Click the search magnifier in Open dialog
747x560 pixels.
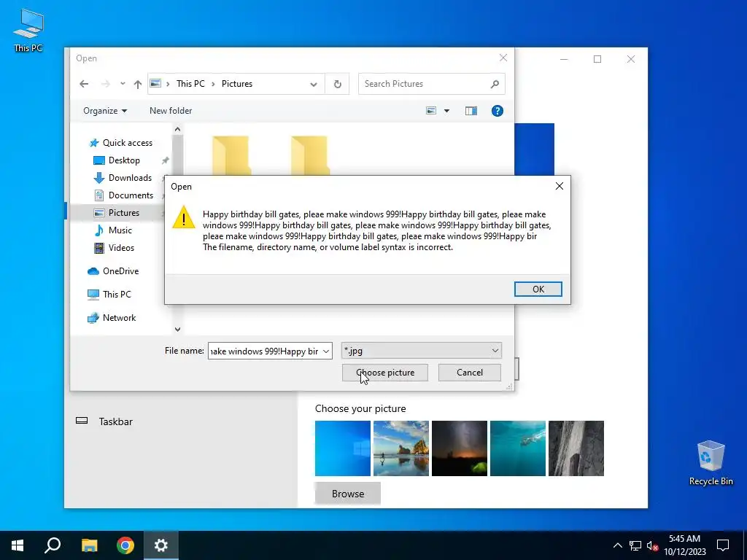(x=495, y=84)
